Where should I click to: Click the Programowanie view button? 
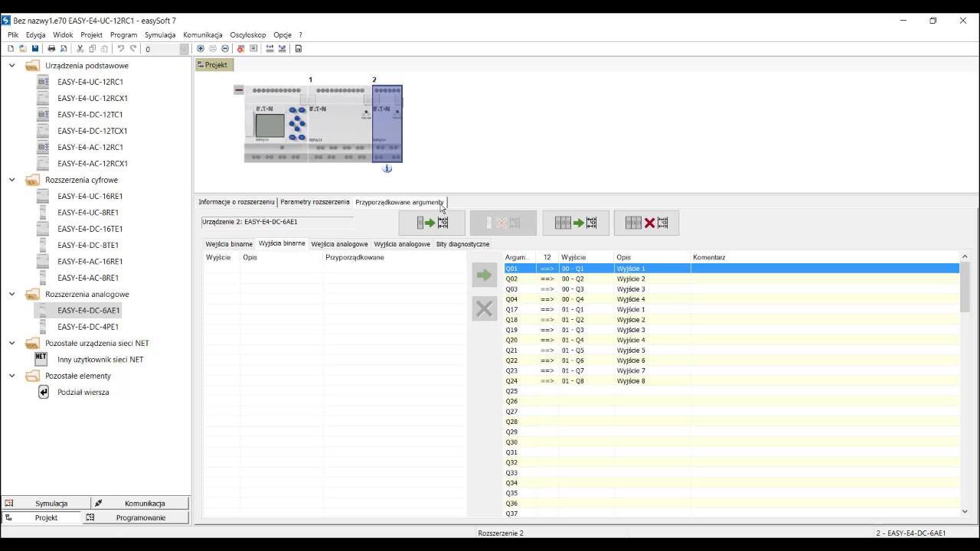point(140,518)
